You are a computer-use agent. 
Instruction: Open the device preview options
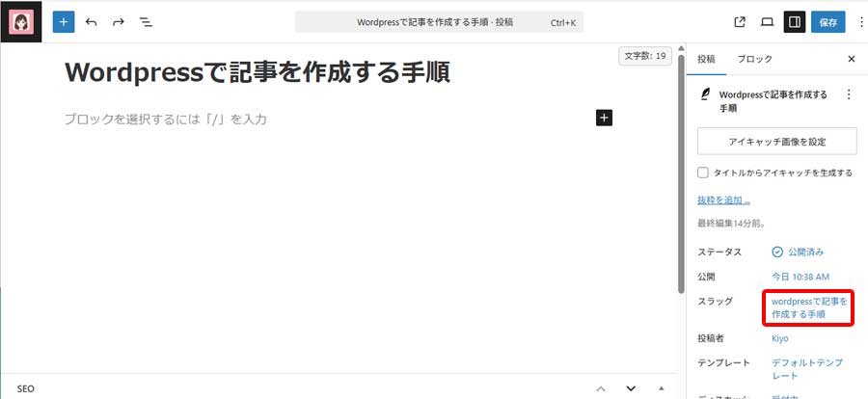(767, 22)
